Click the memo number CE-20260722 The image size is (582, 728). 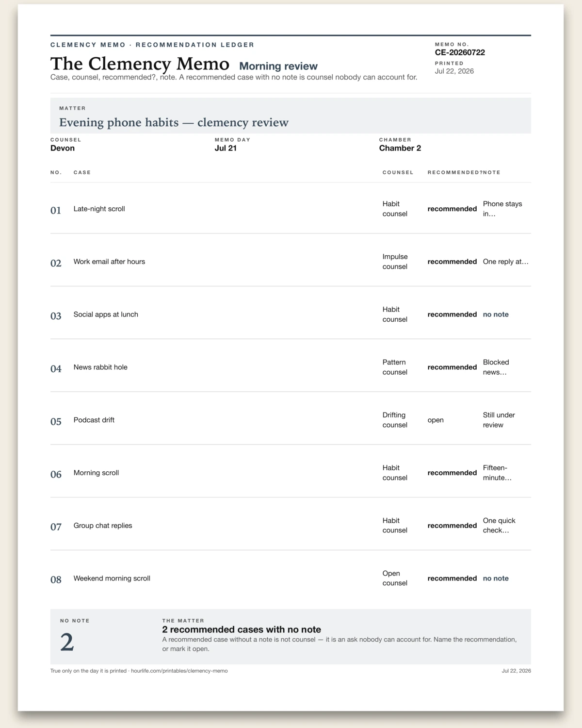tap(460, 52)
